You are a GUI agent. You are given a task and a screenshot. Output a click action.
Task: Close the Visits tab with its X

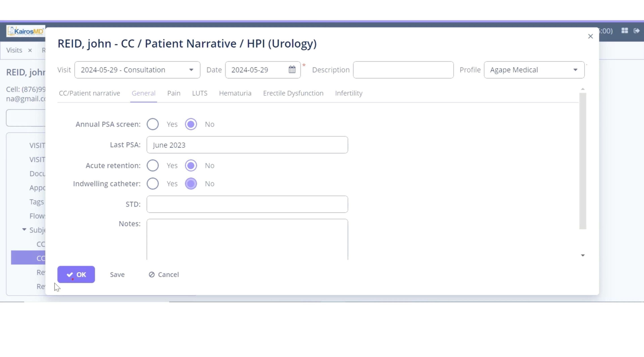pos(30,50)
